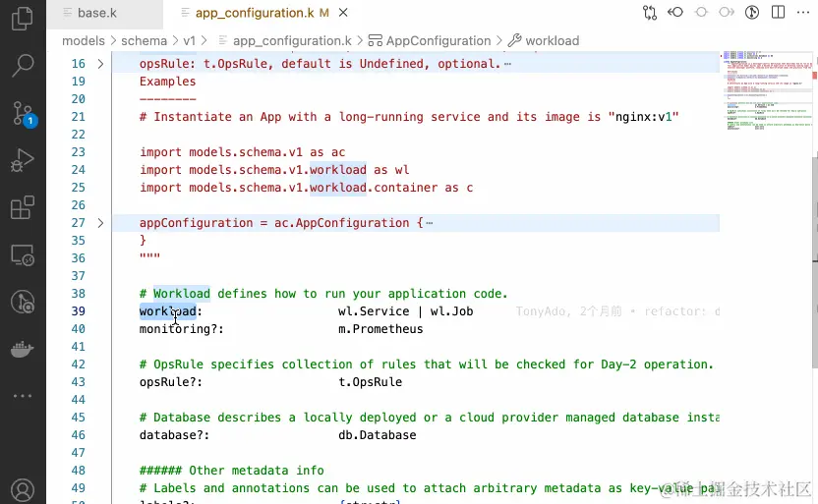Click the Examples heading on line 19

(167, 82)
